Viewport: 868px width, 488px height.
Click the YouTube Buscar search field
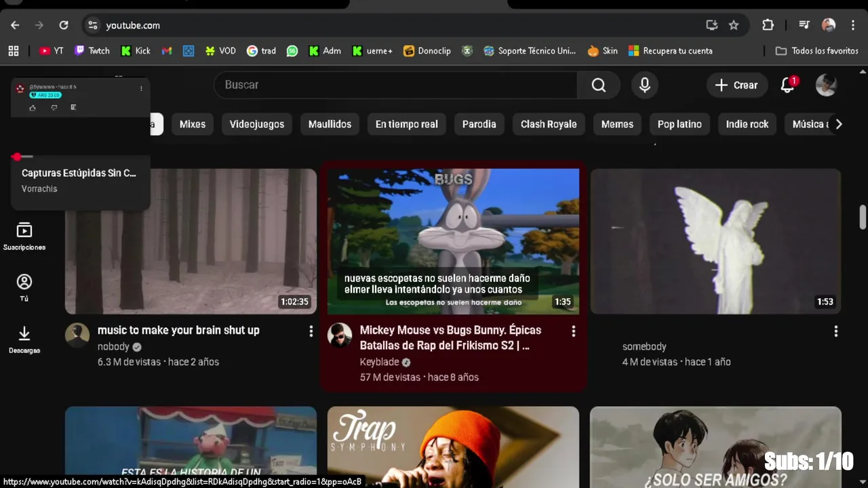(x=395, y=85)
